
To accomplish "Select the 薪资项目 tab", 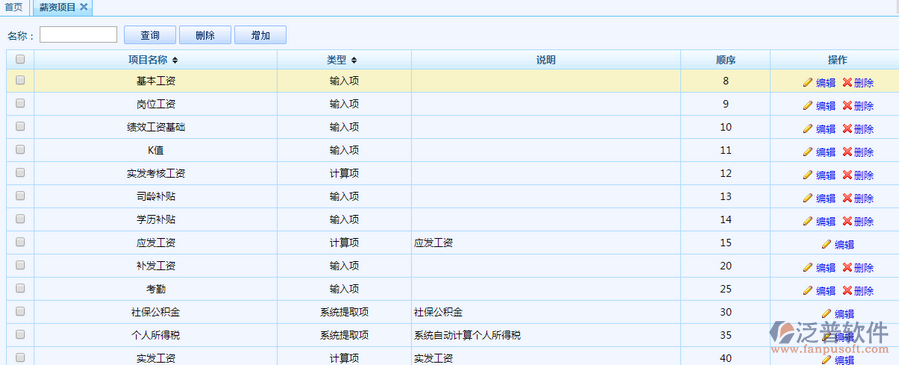I will tap(56, 7).
